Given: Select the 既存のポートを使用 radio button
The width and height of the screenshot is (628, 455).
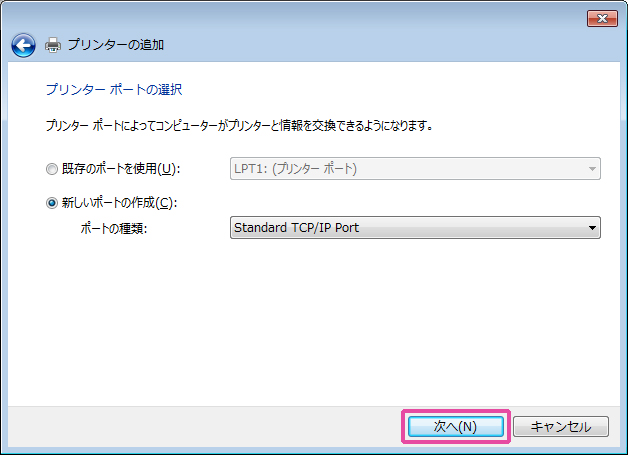Looking at the screenshot, I should (x=52, y=169).
